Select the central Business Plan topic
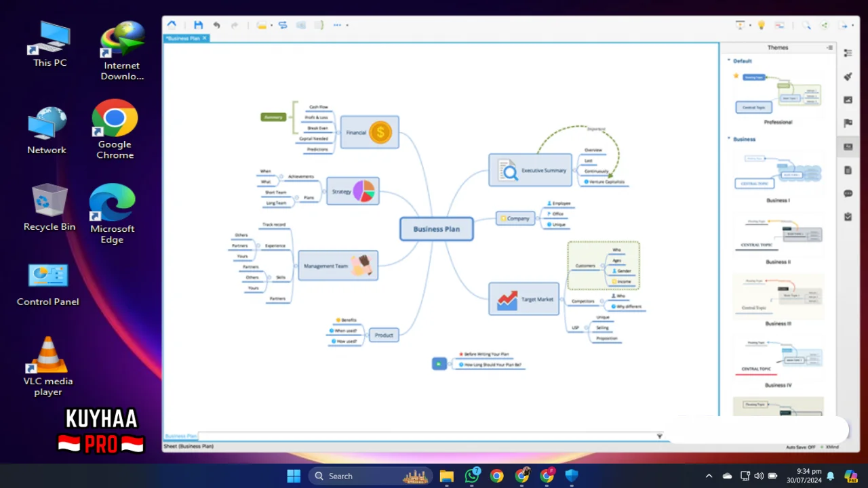 click(437, 229)
